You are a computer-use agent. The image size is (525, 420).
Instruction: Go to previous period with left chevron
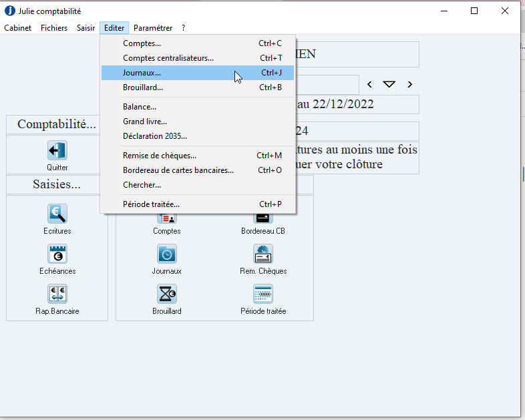click(369, 84)
